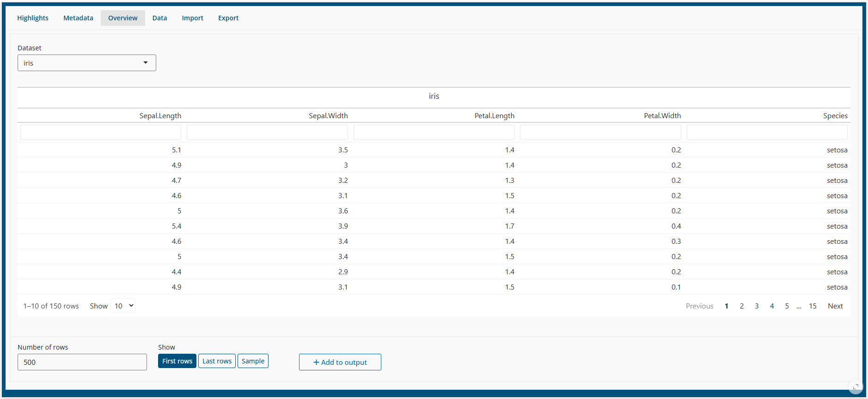Screen dimensions: 868x399
Task: Click the Sepal.Length column filter box
Action: [x=101, y=133]
